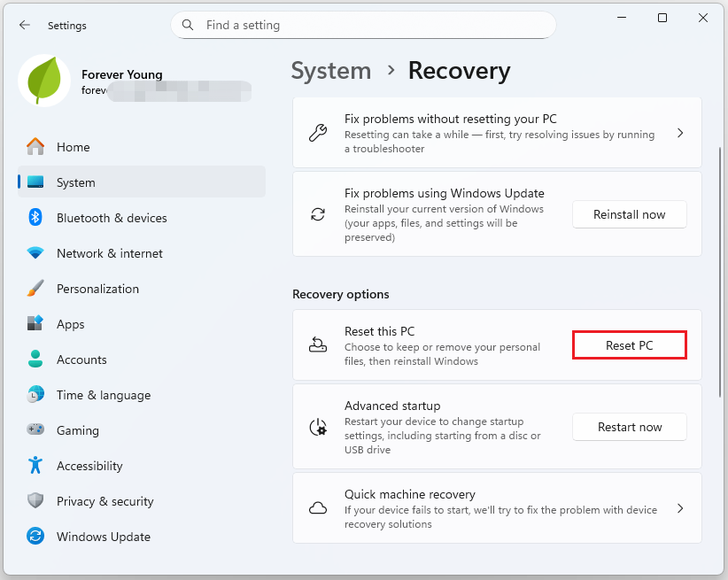728x580 pixels.
Task: Click the Personalization paintbrush icon
Action: coord(35,289)
